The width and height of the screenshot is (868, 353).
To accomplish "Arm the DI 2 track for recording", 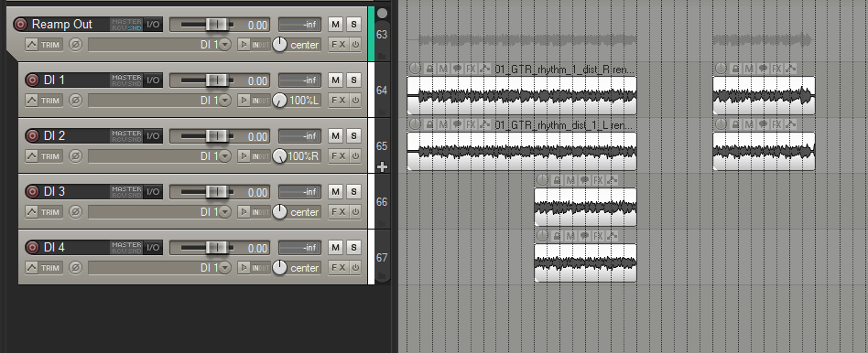I will tap(33, 136).
